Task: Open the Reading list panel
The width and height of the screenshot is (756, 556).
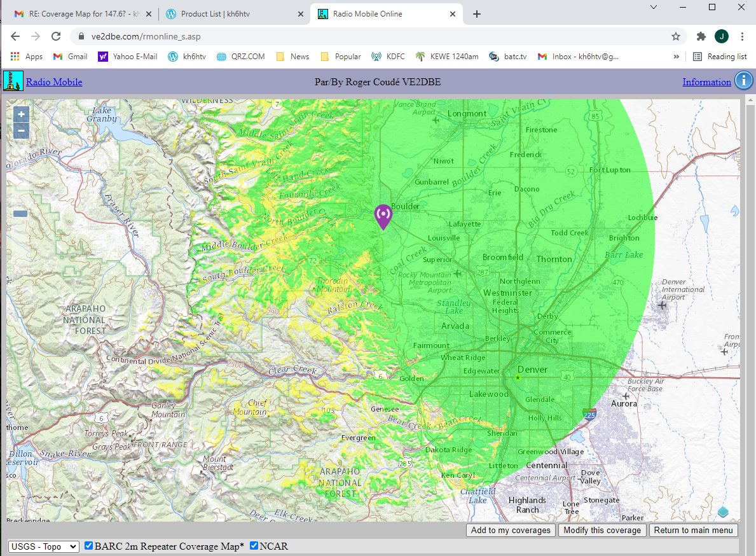Action: (x=720, y=57)
